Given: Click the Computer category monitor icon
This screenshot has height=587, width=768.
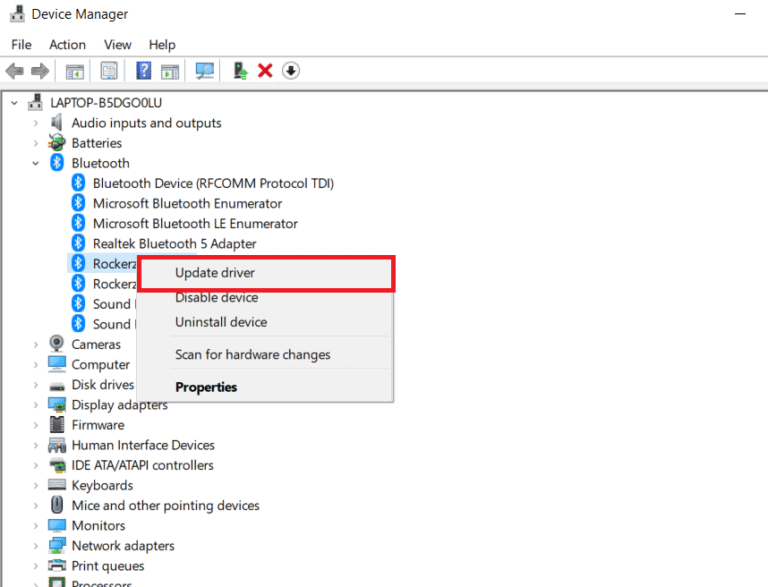Looking at the screenshot, I should [x=57, y=364].
